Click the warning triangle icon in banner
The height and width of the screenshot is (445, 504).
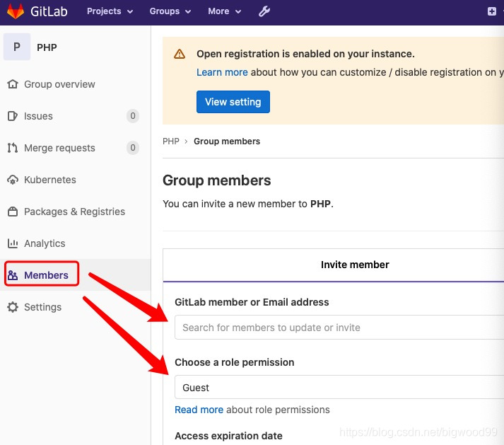pos(180,54)
